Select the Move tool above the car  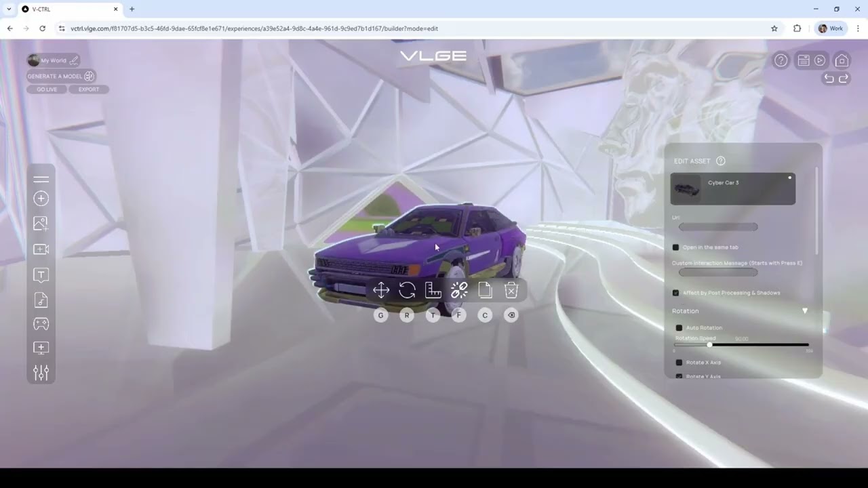coord(380,290)
